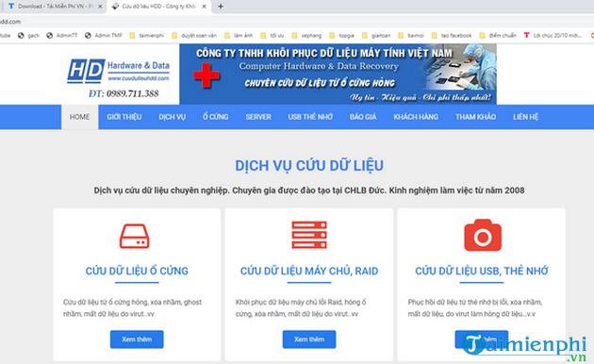Open the CỨU DỮ LIỆU USB, THẺ NHỚ link

pos(482,272)
